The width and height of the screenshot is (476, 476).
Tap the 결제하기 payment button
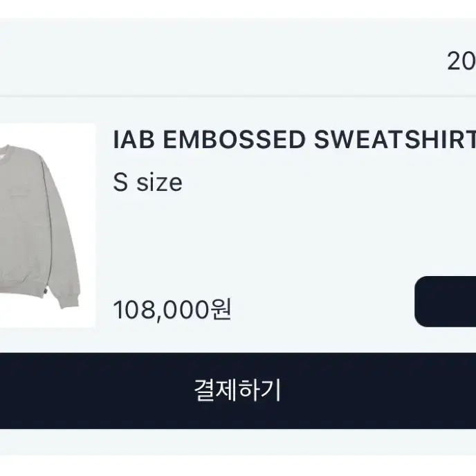tap(238, 391)
